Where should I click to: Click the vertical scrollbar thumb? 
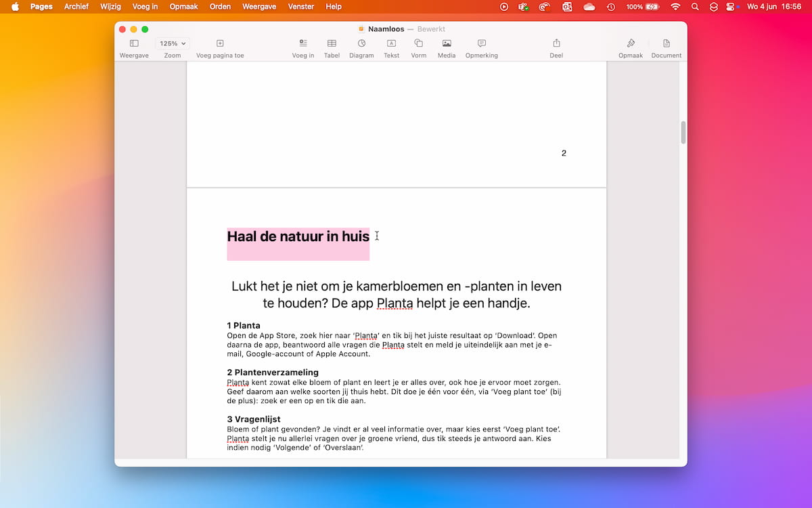point(683,132)
